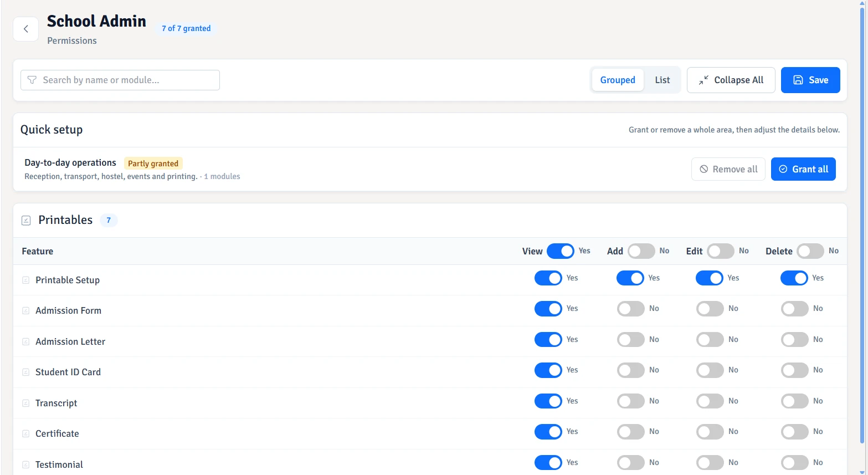Screen dimensions: 868x475
Task: Toggle View for Testimonial
Action: 548,463
